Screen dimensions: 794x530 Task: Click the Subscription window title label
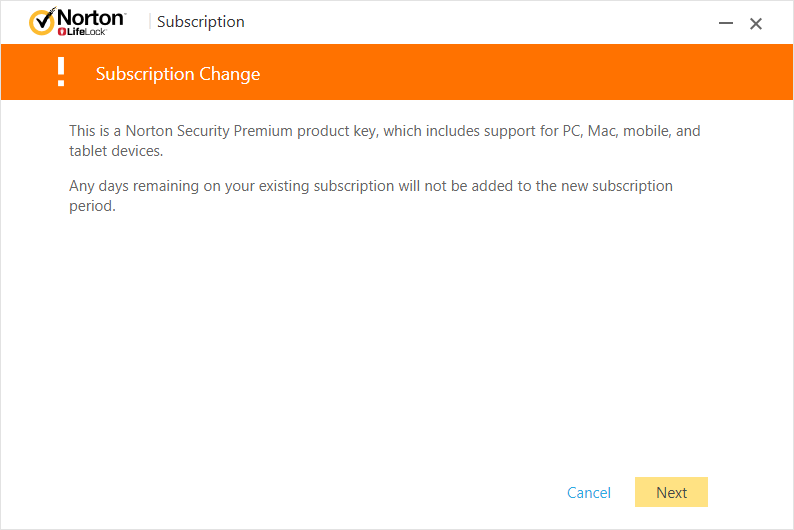[x=201, y=22]
